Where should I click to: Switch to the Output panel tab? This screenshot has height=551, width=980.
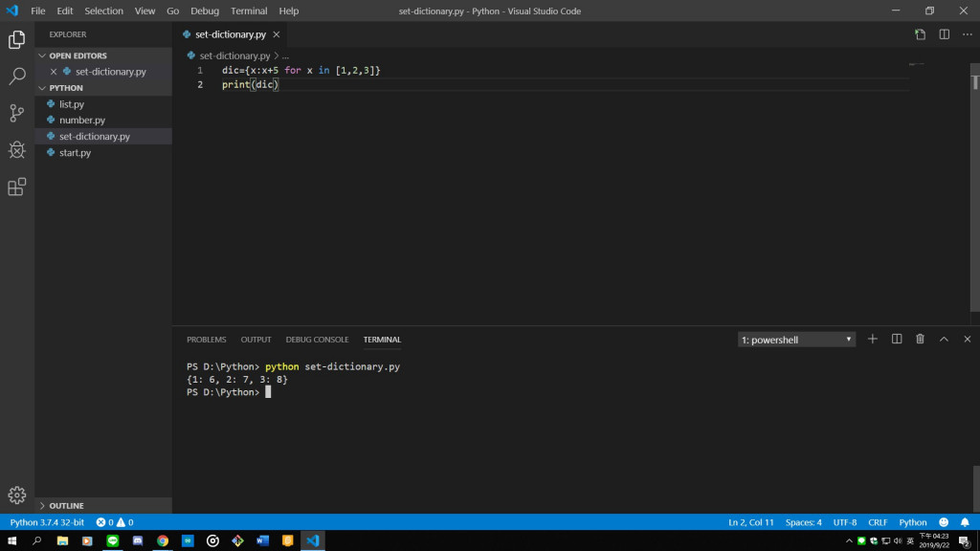(256, 340)
